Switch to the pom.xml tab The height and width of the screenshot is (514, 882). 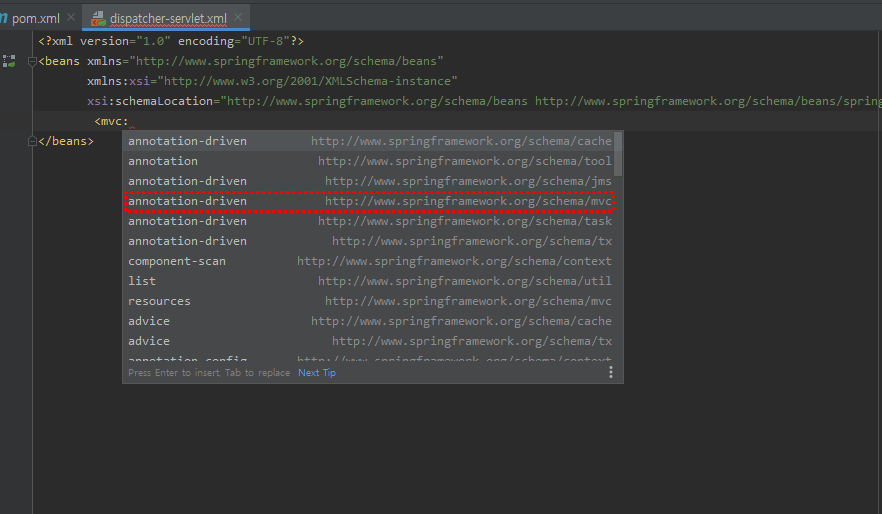tap(35, 19)
